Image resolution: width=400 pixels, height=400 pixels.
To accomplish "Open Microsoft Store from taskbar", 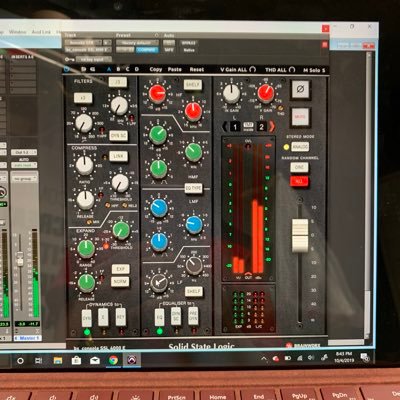I will coord(76,360).
